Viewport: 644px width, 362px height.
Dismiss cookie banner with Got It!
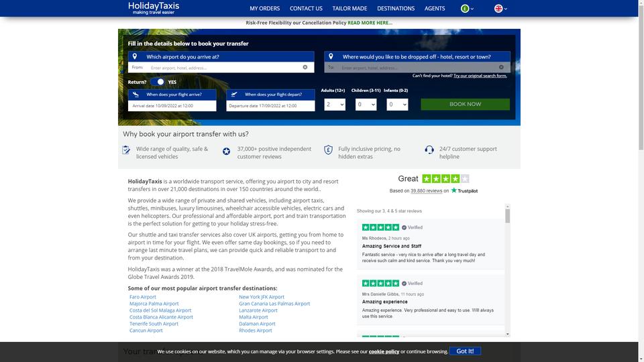pyautogui.click(x=465, y=351)
